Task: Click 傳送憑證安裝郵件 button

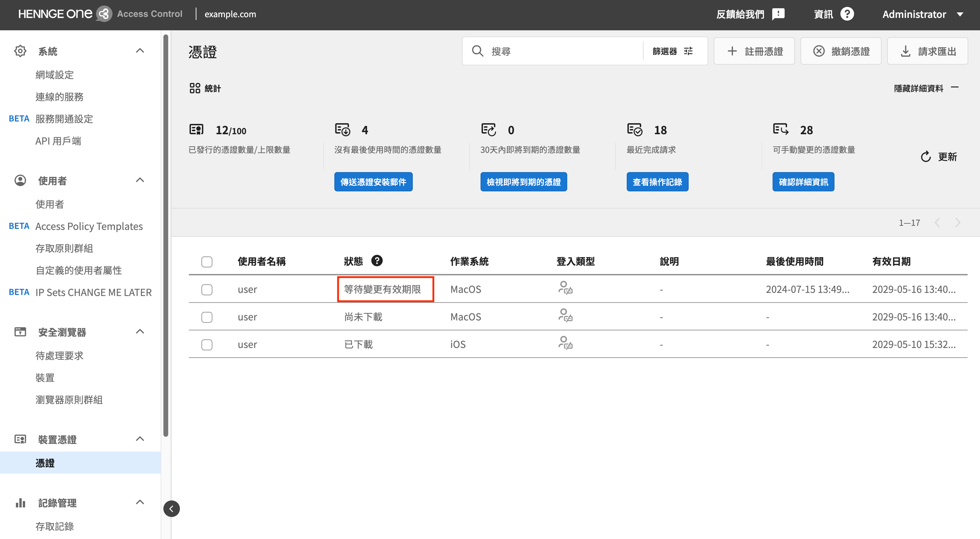Action: [x=373, y=182]
